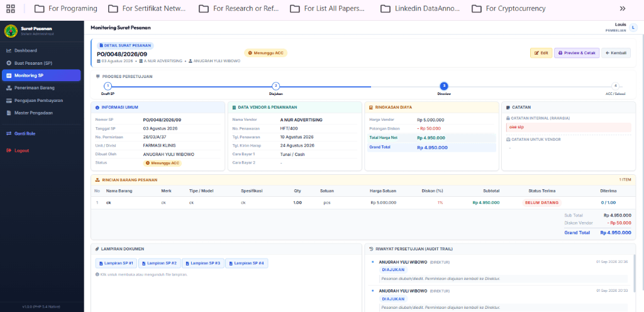Open the For Sertifikat Netw... bookmark folder
Screen dimensions: 644x312
(148, 9)
